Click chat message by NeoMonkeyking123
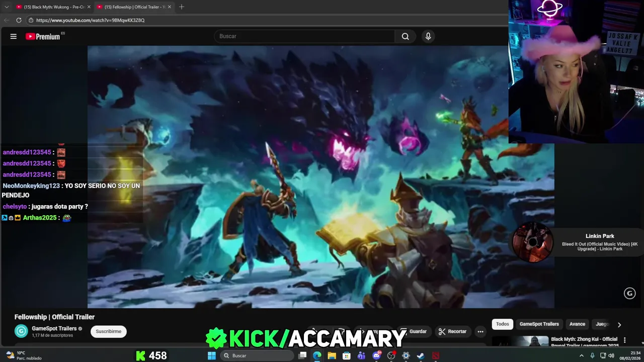This screenshot has height=362, width=644. coord(71,190)
